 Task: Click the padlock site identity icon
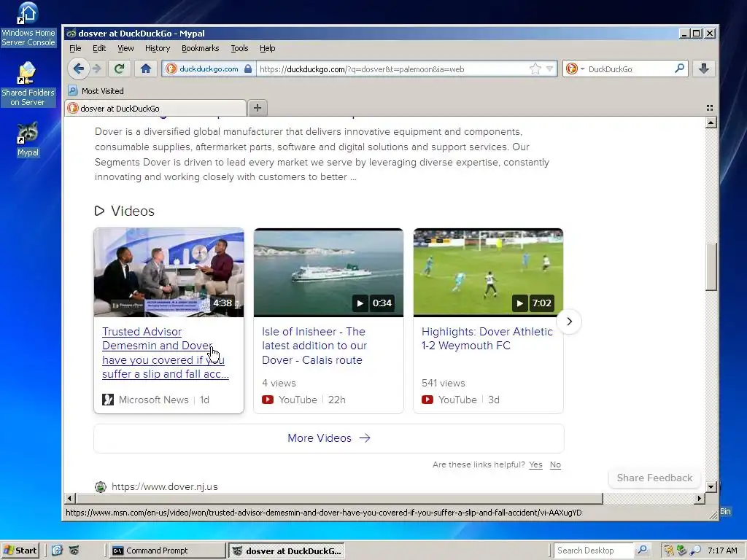click(x=248, y=69)
